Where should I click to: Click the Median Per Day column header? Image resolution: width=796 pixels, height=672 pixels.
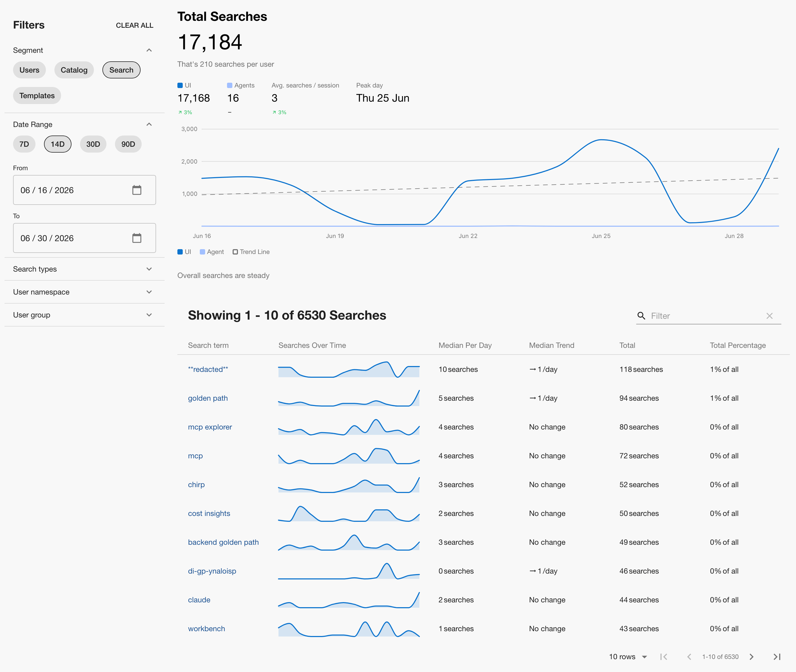click(465, 345)
